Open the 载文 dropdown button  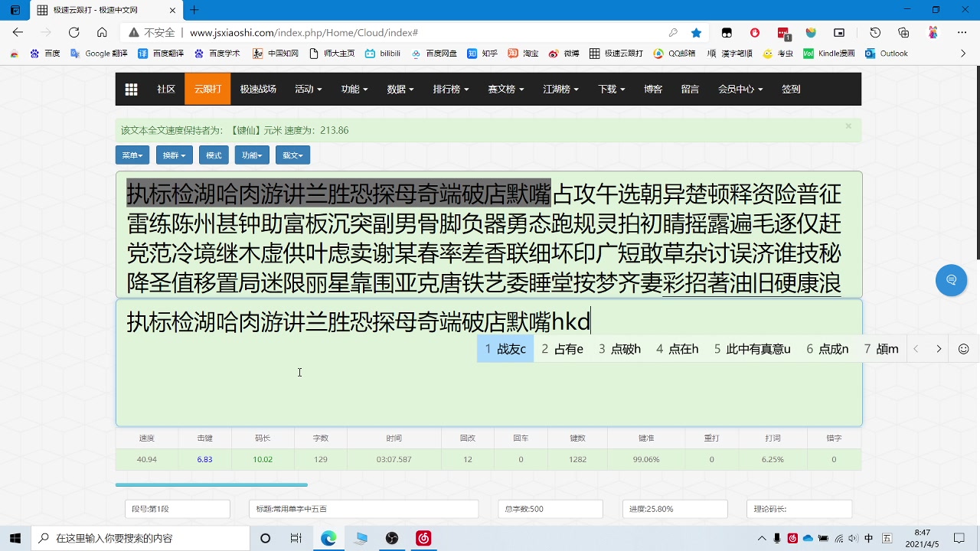click(292, 155)
